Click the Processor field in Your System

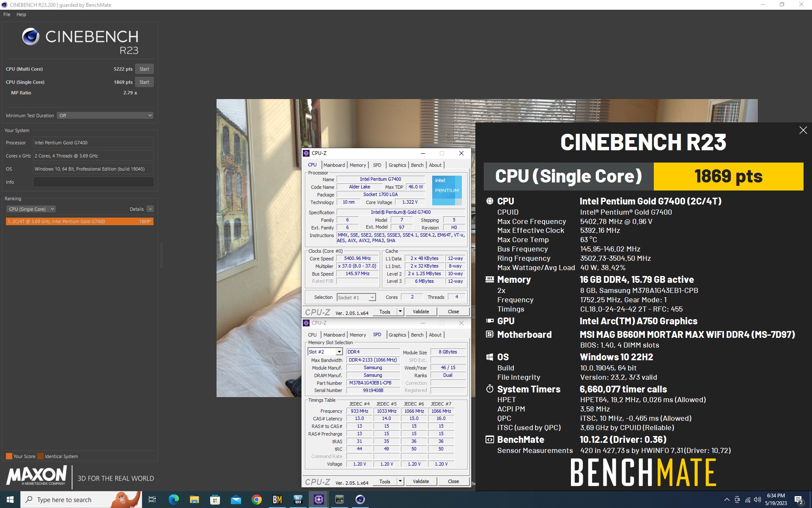click(x=93, y=143)
